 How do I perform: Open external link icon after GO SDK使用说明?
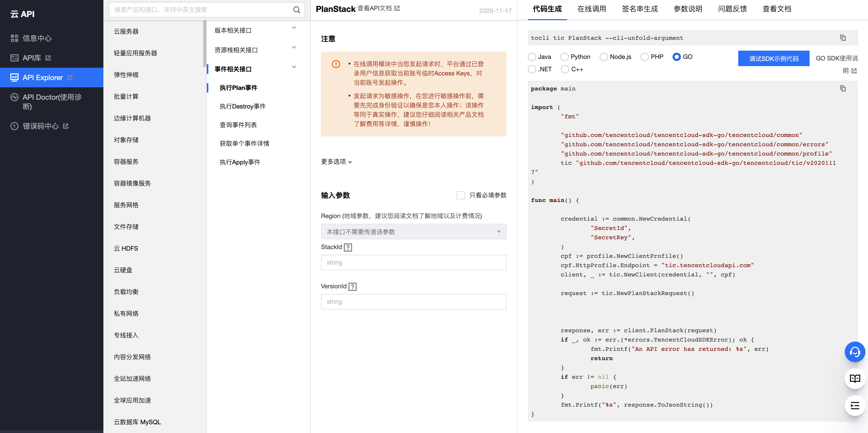(854, 71)
